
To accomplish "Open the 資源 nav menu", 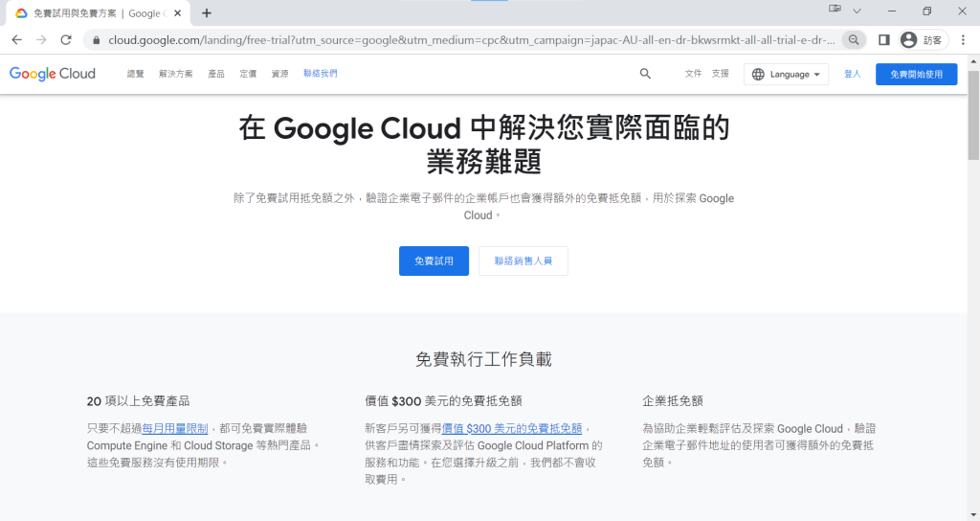I will pos(280,74).
